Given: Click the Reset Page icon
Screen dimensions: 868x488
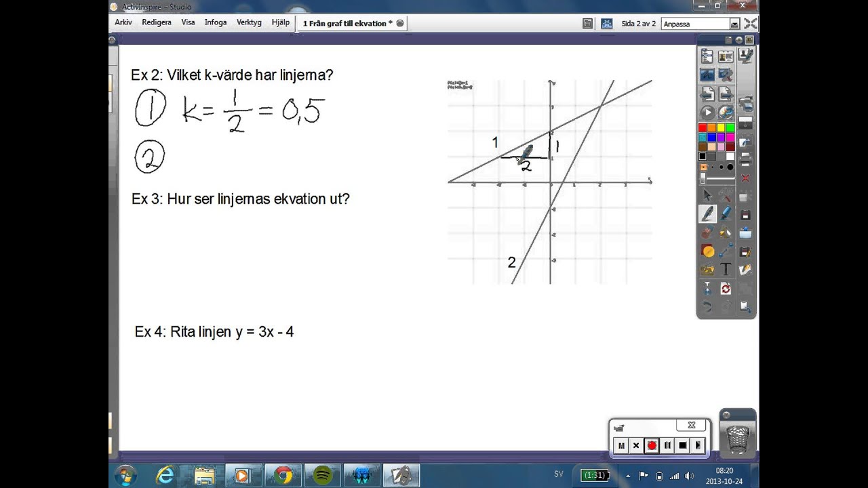Looking at the screenshot, I should pos(726,289).
